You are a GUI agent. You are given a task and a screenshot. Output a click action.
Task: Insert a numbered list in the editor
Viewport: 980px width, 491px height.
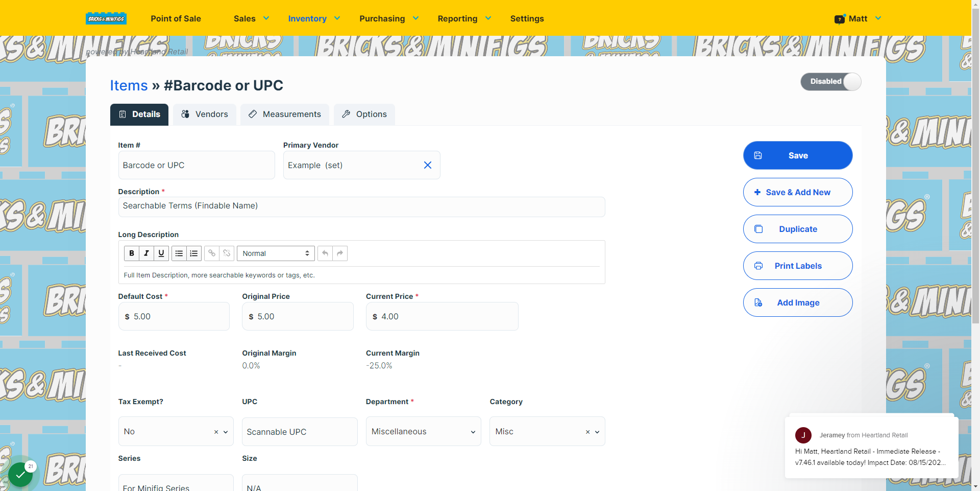194,253
